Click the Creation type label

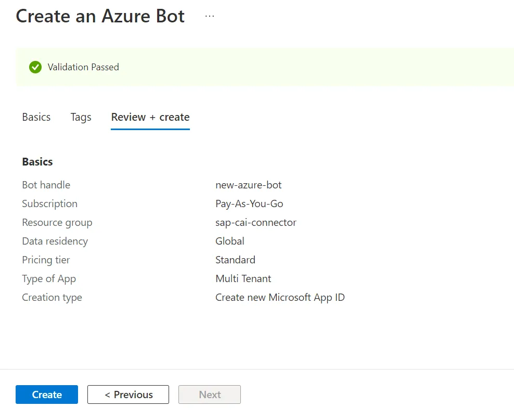tap(52, 297)
